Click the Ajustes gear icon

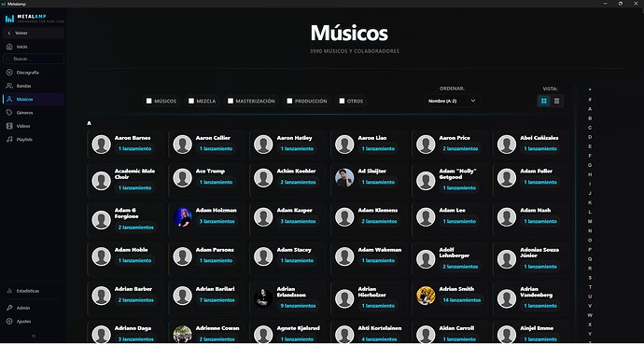(9, 321)
